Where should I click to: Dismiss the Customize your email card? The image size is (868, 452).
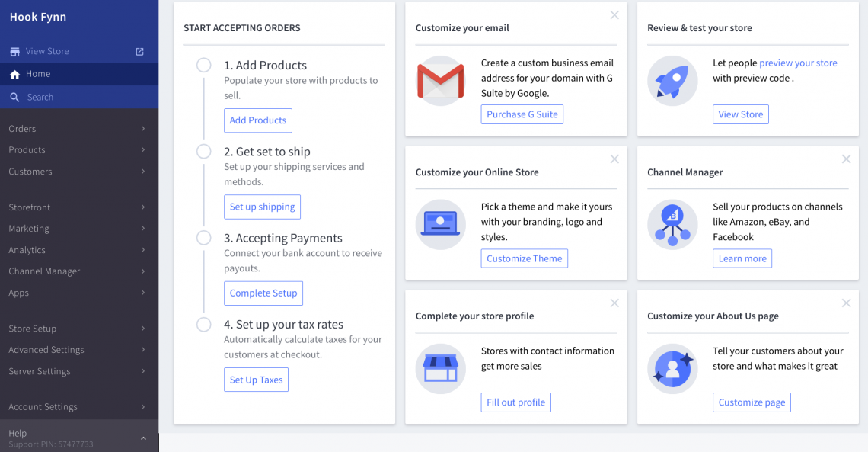pyautogui.click(x=614, y=15)
